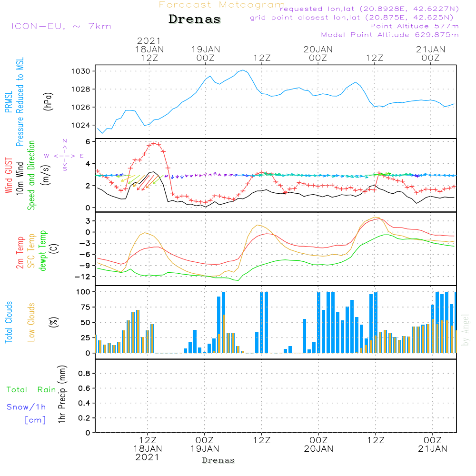
Task: Click the 100 tick on cloud axis
Action: [x=83, y=292]
